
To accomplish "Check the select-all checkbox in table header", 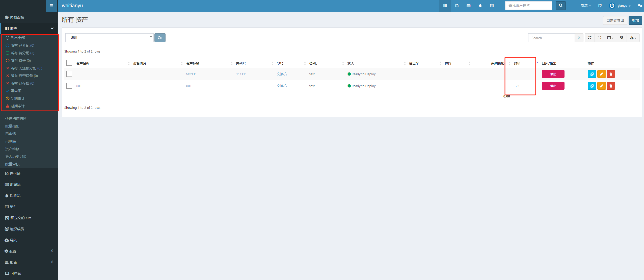I will click(x=69, y=63).
